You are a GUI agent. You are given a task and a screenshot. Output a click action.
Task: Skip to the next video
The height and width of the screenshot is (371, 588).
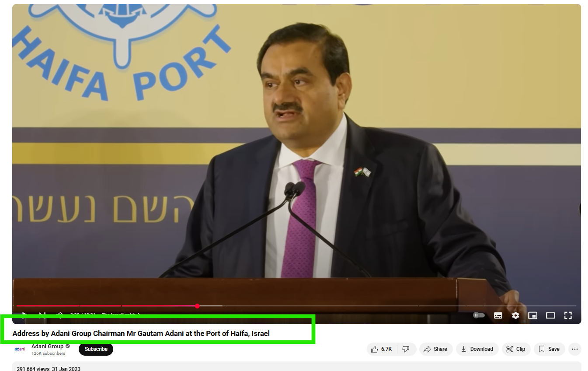pos(42,315)
